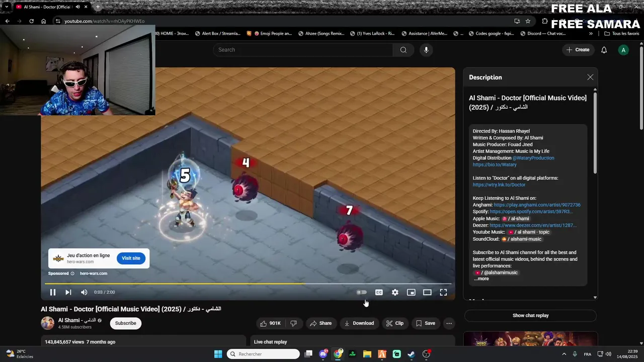The height and width of the screenshot is (362, 644).
Task: Expand description with ...more
Action: [481, 279]
